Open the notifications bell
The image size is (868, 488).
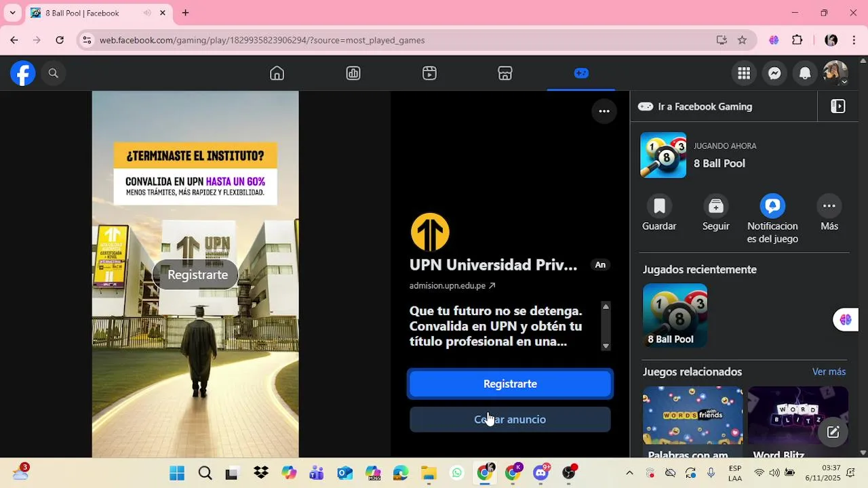click(805, 73)
